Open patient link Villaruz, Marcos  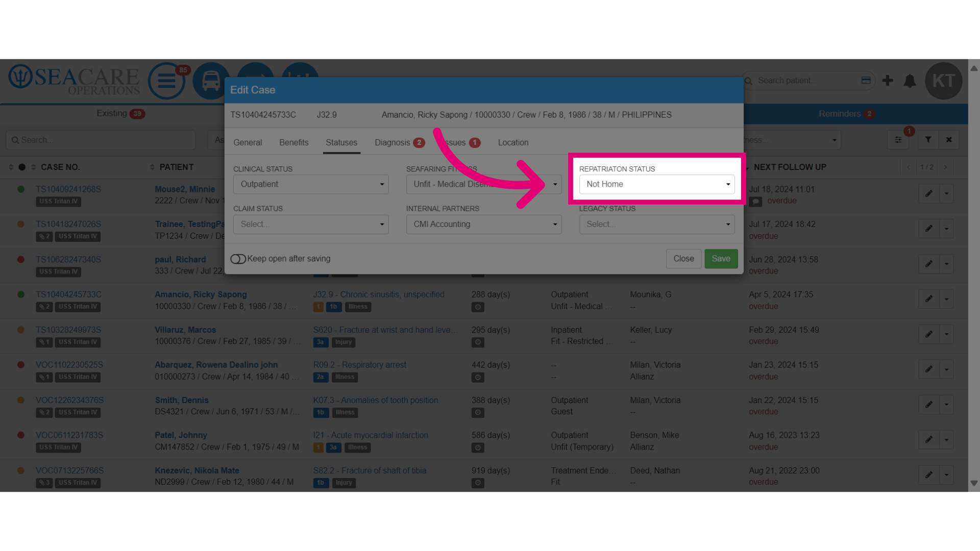pos(185,330)
